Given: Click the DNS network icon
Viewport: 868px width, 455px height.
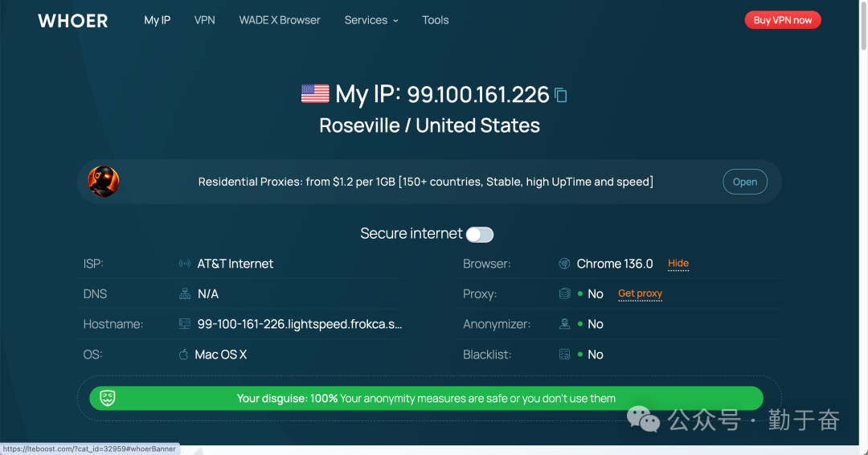Looking at the screenshot, I should (185, 294).
